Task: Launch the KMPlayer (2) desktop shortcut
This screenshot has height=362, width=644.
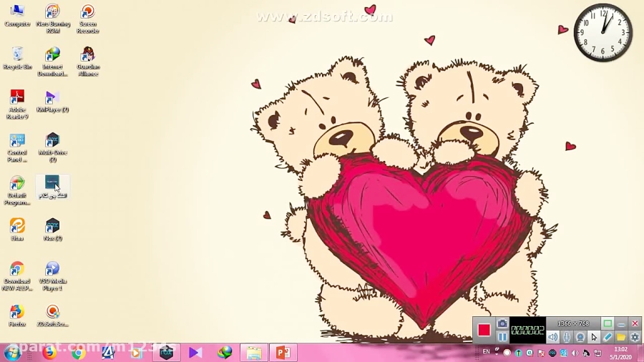Action: coord(52,102)
